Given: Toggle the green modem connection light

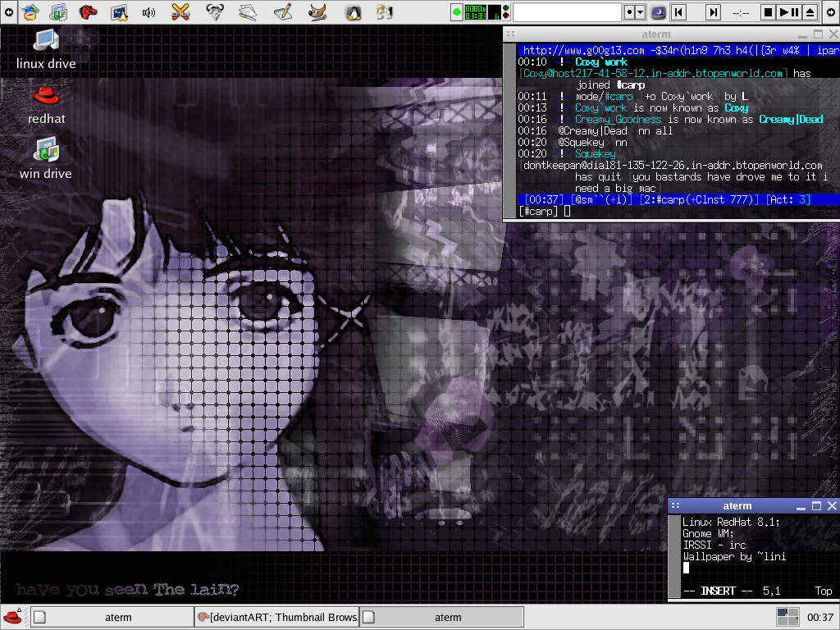Looking at the screenshot, I should pos(457,12).
